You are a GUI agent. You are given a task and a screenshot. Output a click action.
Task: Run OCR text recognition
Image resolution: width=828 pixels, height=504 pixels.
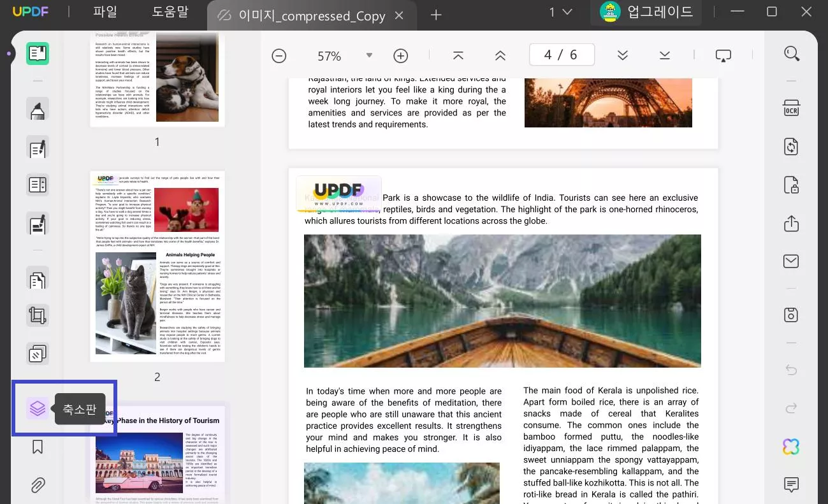791,109
